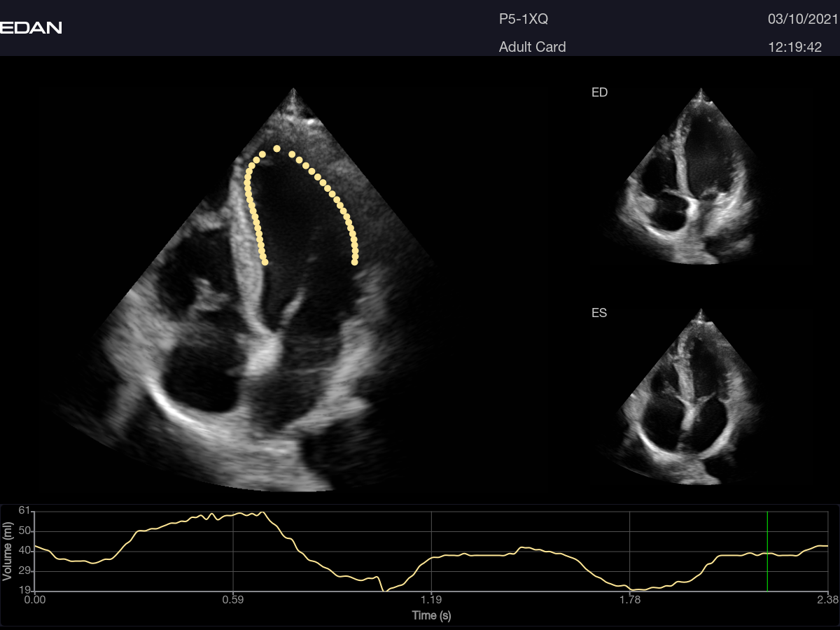This screenshot has width=840, height=630.
Task: Click the 40 volume axis value
Action: coord(24,551)
